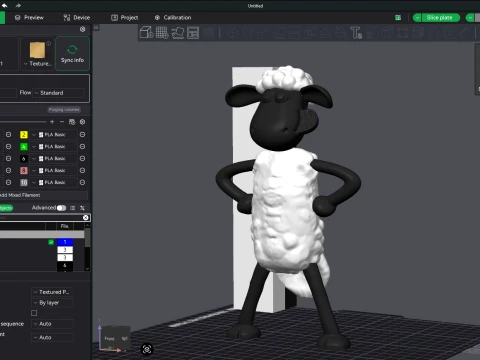The width and height of the screenshot is (480, 360).
Task: Click the Arrange all objects icon
Action: 193,33
